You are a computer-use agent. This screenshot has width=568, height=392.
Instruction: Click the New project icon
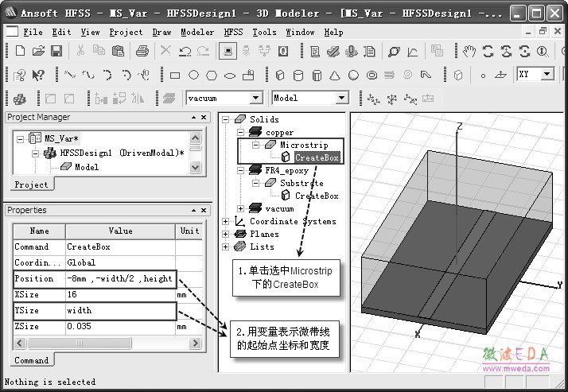point(21,51)
